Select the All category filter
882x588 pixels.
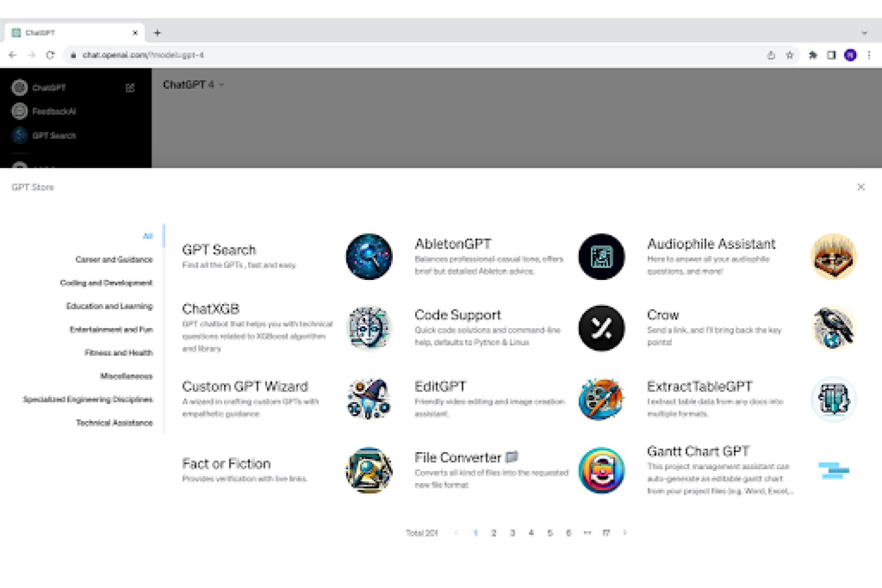pyautogui.click(x=148, y=236)
